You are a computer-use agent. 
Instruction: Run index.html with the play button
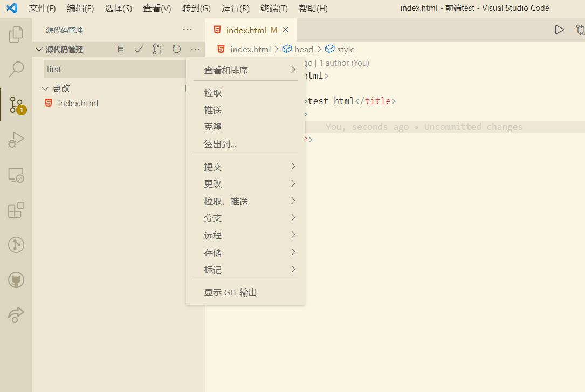click(559, 30)
